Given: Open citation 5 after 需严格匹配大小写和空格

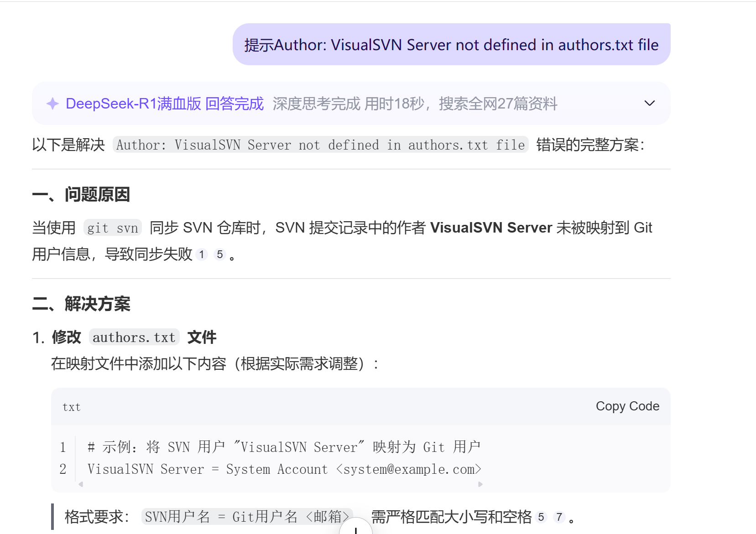Looking at the screenshot, I should [x=541, y=517].
